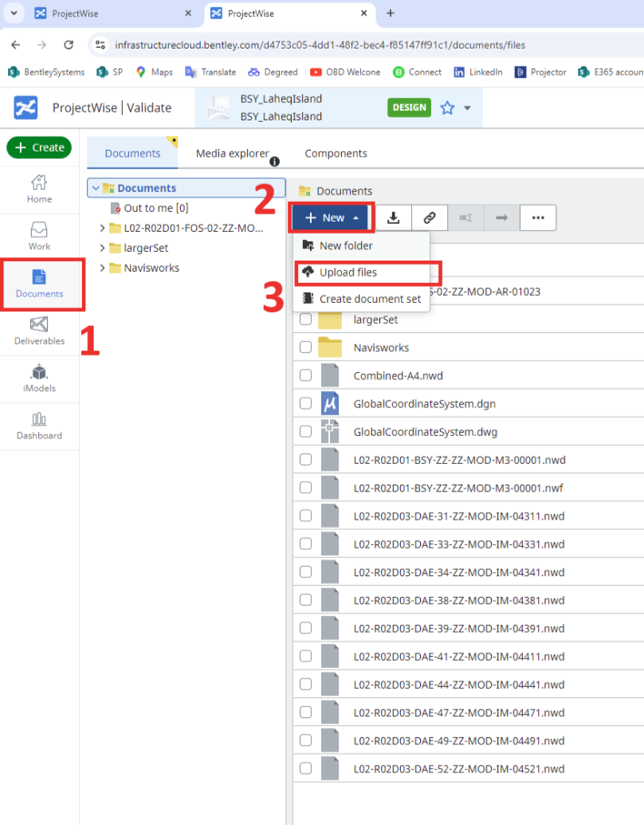The height and width of the screenshot is (825, 644).
Task: Click the site information icon in address bar
Action: (x=100, y=45)
